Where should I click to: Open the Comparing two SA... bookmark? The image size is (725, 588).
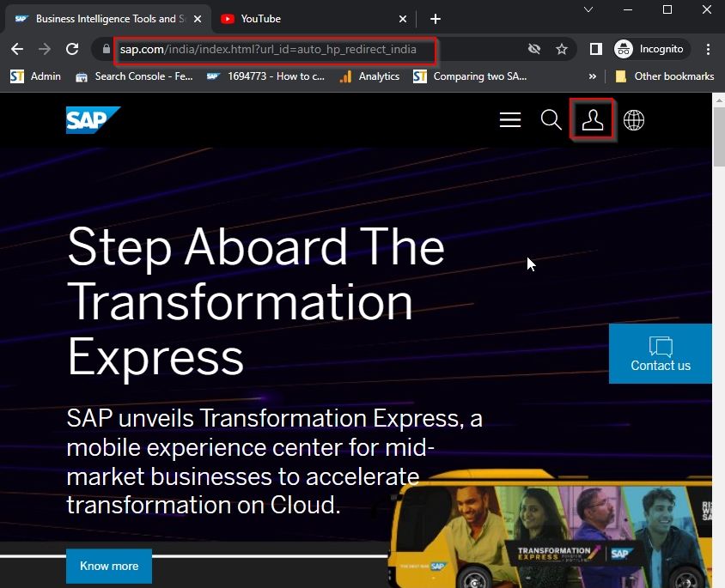pyautogui.click(x=470, y=76)
